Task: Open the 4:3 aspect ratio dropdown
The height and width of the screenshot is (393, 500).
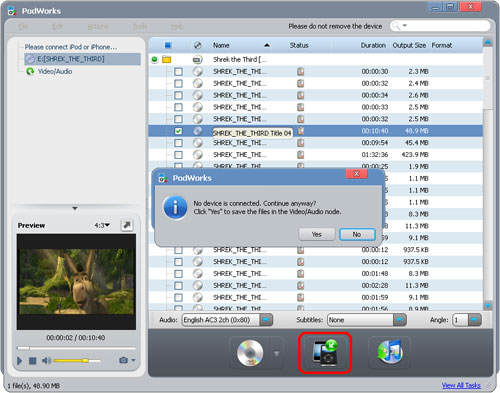Action: click(102, 225)
